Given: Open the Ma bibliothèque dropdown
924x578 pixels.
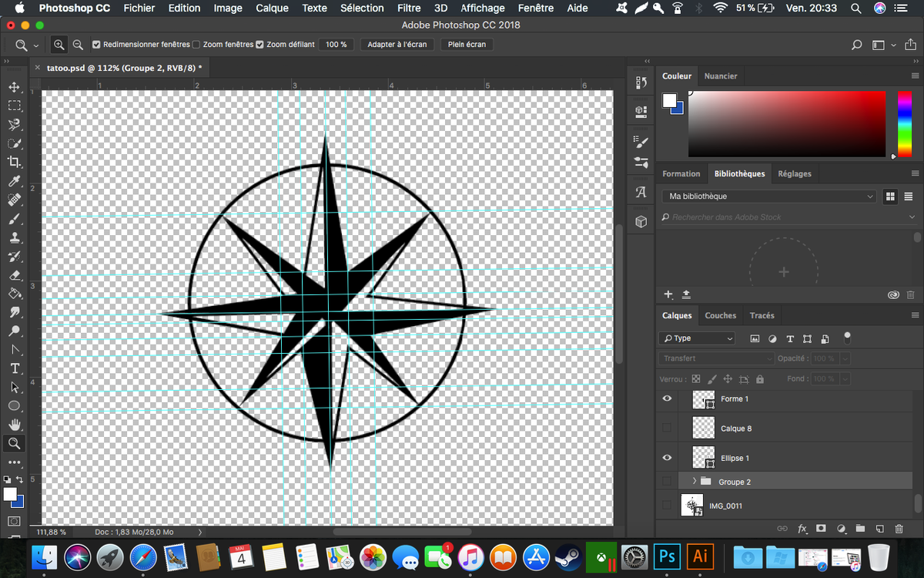Looking at the screenshot, I should click(x=768, y=197).
